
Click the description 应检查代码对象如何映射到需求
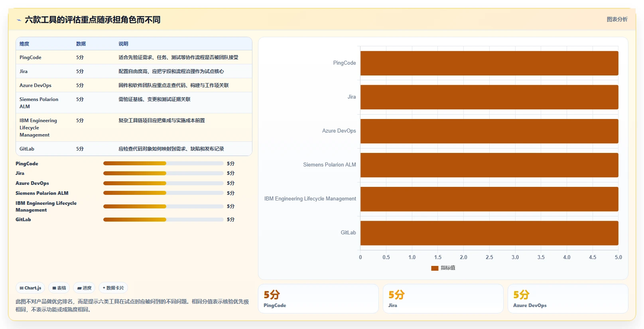(x=171, y=149)
